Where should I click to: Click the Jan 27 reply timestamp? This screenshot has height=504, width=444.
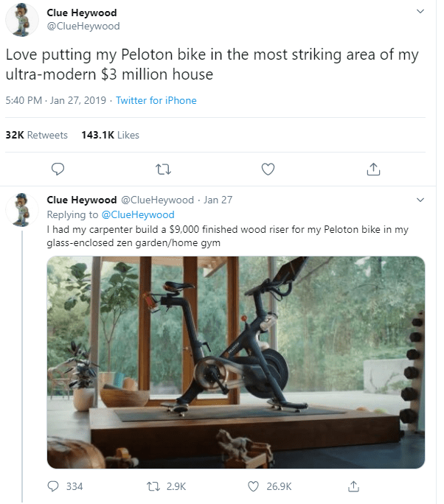tap(218, 200)
